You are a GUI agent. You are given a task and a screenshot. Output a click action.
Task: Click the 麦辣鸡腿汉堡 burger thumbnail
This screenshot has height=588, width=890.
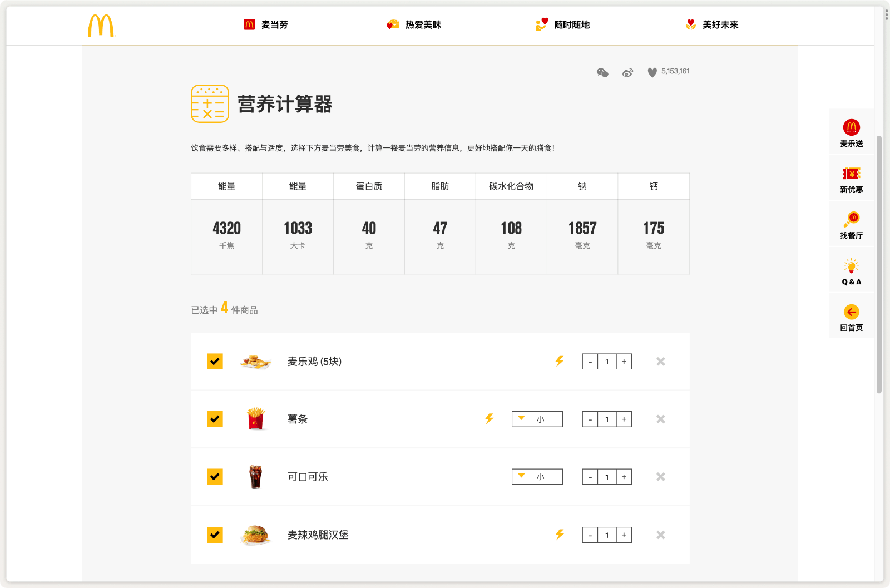pos(255,535)
